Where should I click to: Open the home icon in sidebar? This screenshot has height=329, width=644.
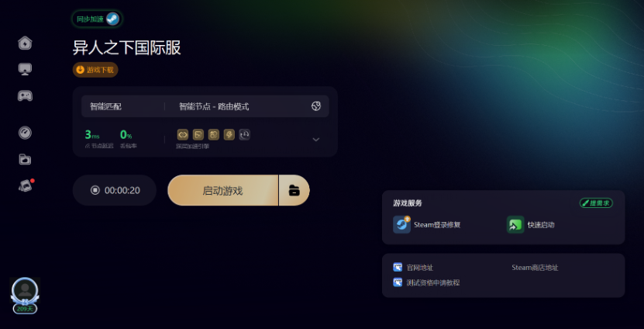25,43
